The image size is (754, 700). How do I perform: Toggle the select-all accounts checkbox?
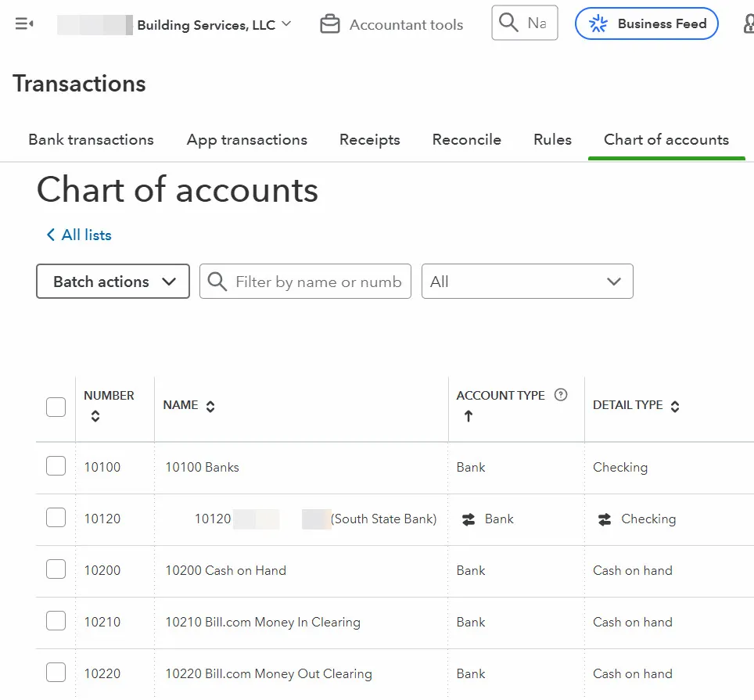pyautogui.click(x=56, y=407)
